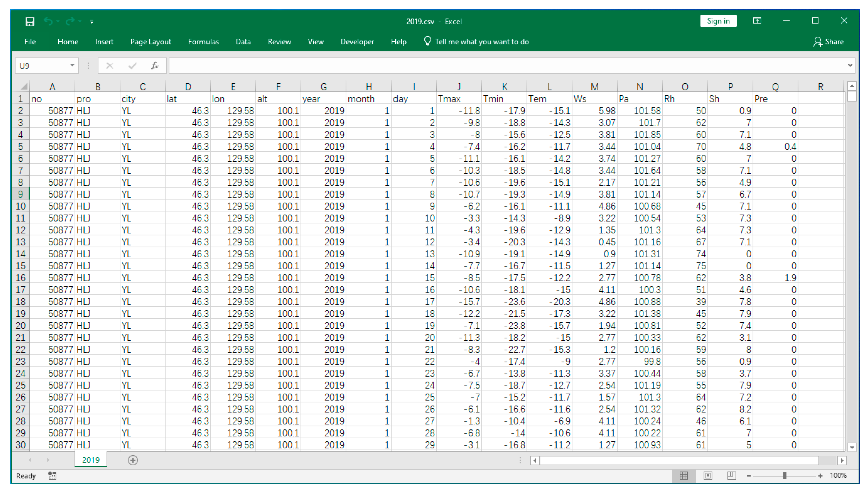Click the Redo arrow icon
The height and width of the screenshot is (492, 868).
point(70,22)
